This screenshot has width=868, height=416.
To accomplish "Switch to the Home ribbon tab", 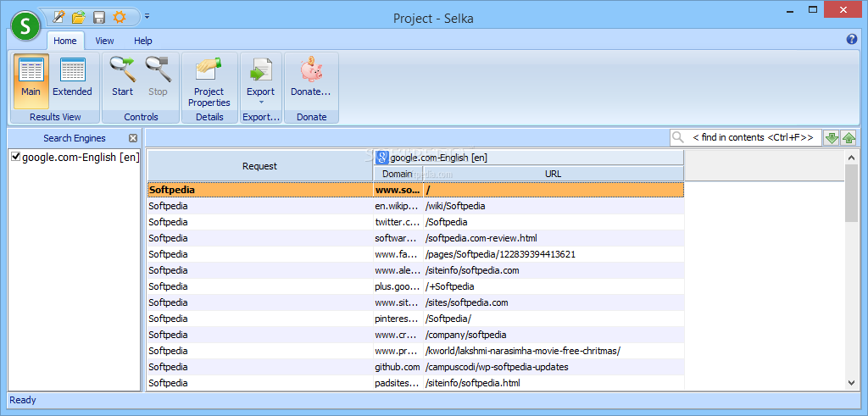I will [x=65, y=41].
